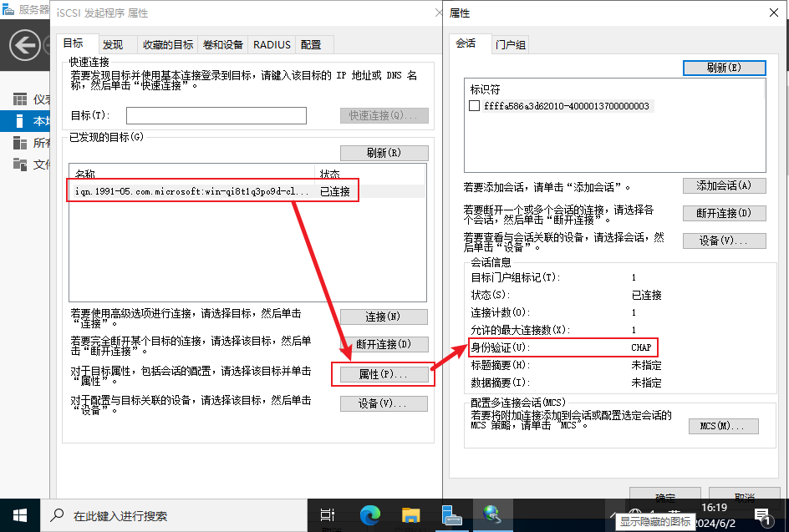This screenshot has width=789, height=532.
Task: Click the 目标(T) input field
Action: (216, 115)
